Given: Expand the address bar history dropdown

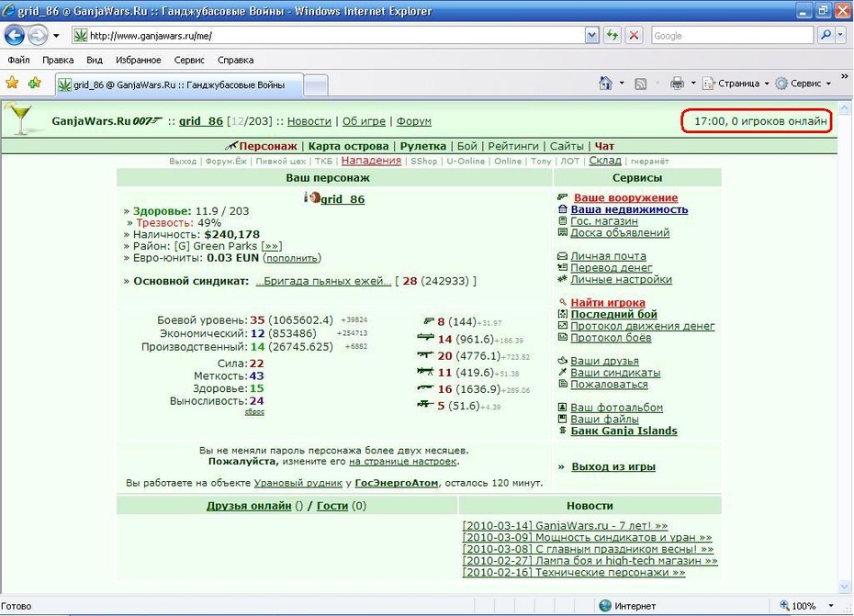Looking at the screenshot, I should [x=592, y=36].
